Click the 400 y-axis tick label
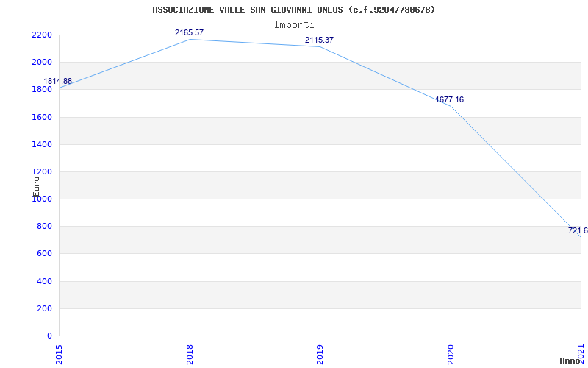 (x=45, y=281)
